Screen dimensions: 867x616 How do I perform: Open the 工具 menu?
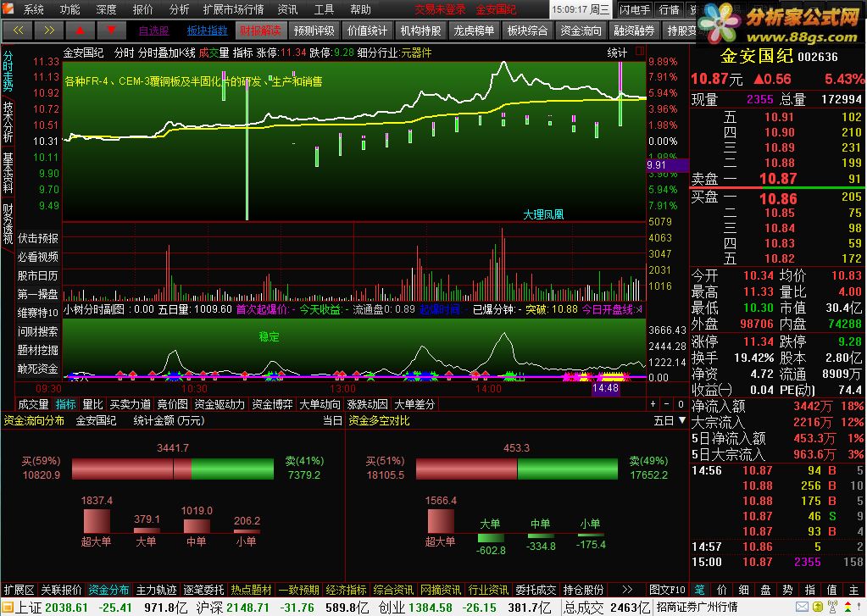(x=324, y=9)
